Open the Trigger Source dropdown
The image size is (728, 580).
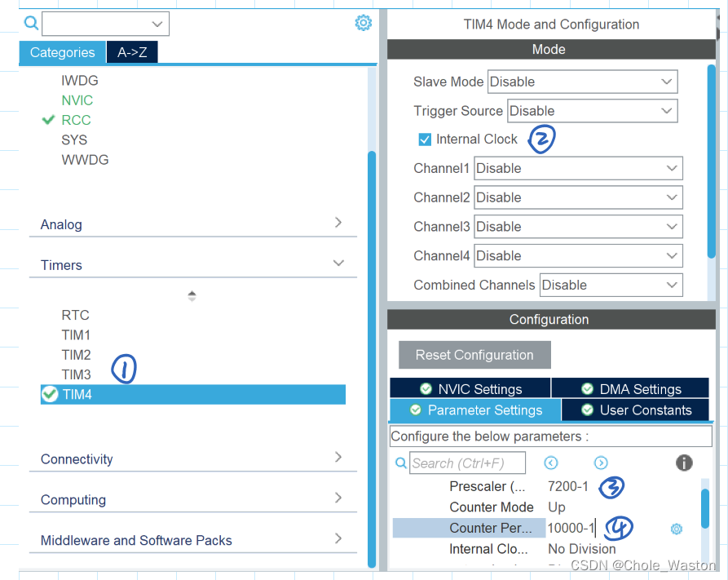(x=593, y=111)
